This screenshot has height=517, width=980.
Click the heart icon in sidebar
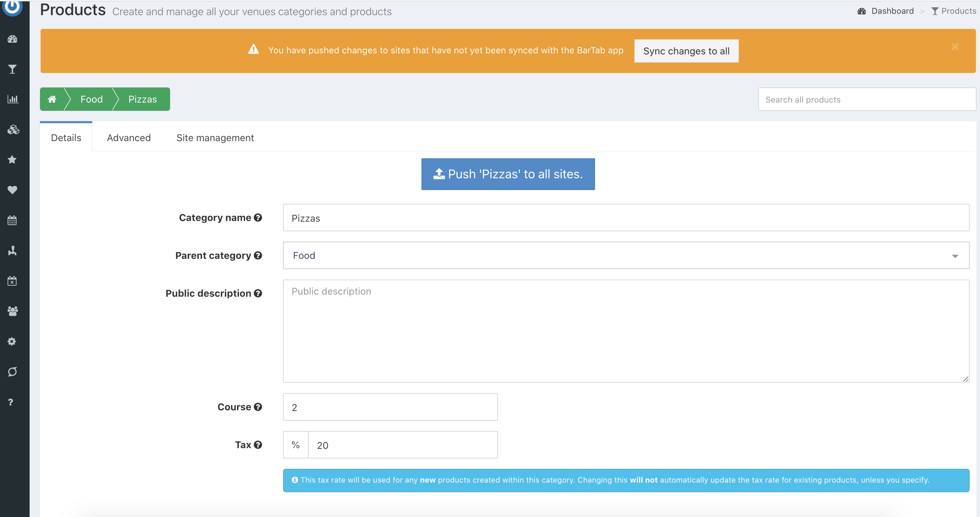(x=12, y=190)
